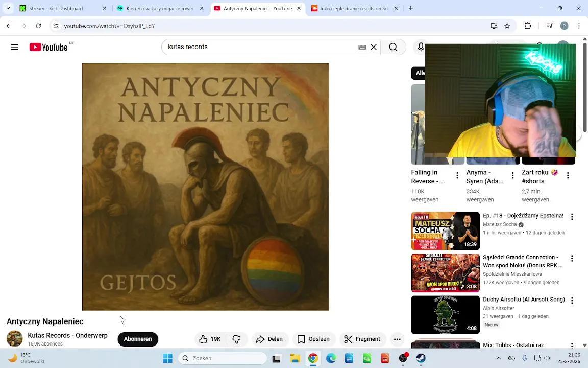Dislike the Antyczny Napaleniec video
The width and height of the screenshot is (588, 368).
tap(237, 339)
